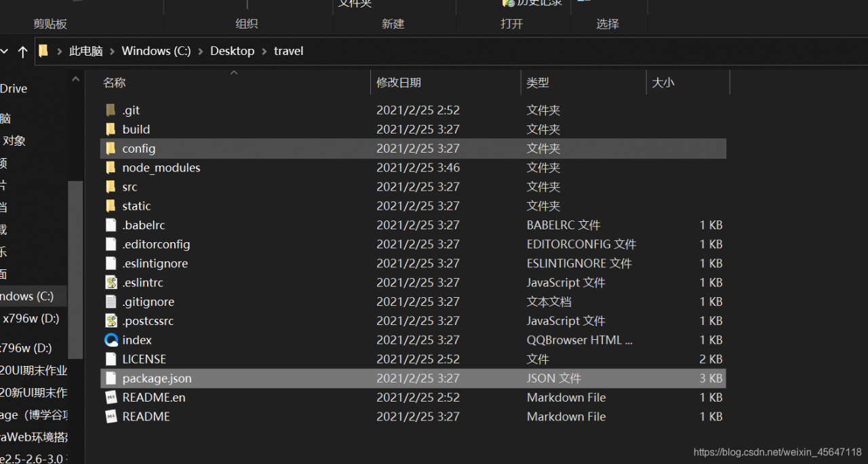Image resolution: width=868 pixels, height=464 pixels.
Task: Expand chevron after Desktop in address path
Action: click(264, 51)
